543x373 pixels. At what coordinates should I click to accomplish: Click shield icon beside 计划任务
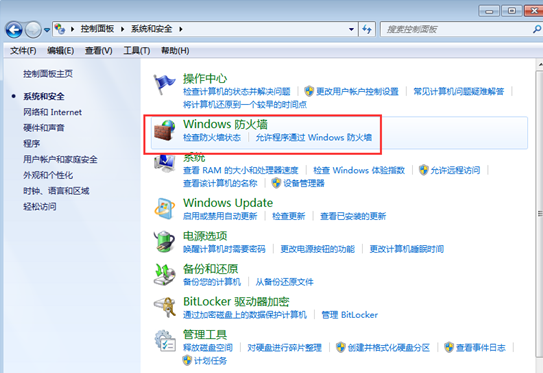(187, 361)
